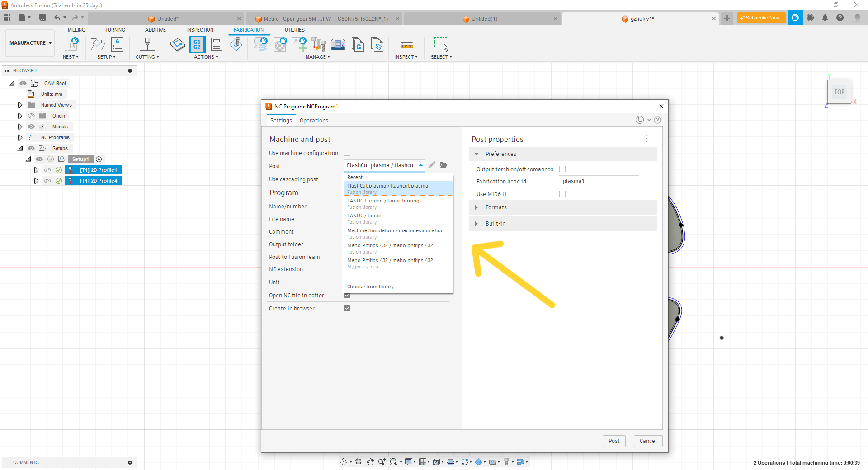Open the Help question mark icon in title bar
Image resolution: width=868 pixels, height=470 pixels.
(840, 18)
